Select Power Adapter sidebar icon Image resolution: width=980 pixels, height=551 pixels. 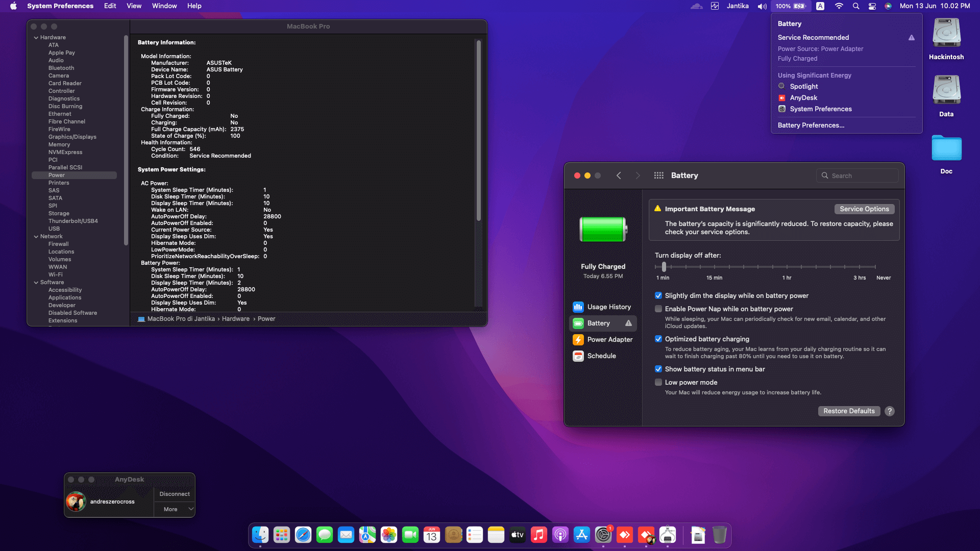[578, 340]
